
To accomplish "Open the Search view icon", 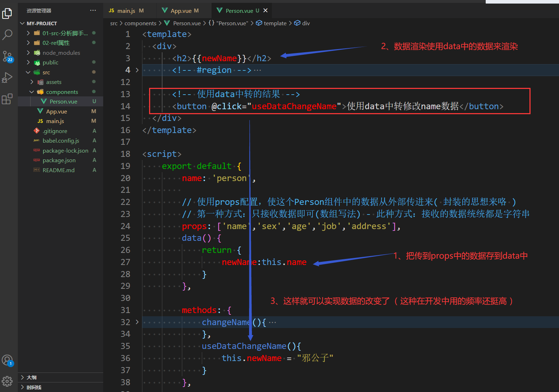I will pos(7,35).
